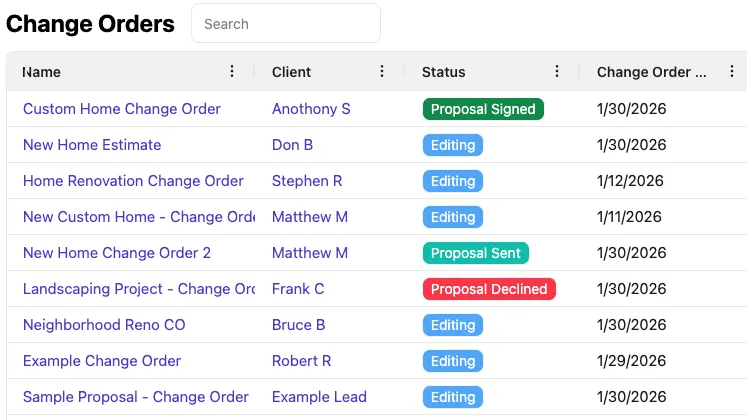Open the Status column options menu
This screenshot has width=747, height=420.
(557, 72)
